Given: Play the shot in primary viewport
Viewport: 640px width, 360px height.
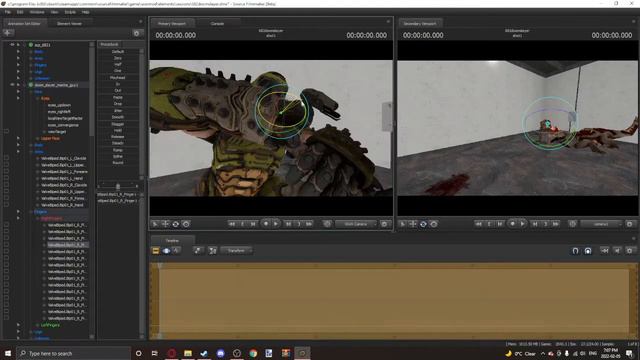Looking at the screenshot, I should [276, 224].
